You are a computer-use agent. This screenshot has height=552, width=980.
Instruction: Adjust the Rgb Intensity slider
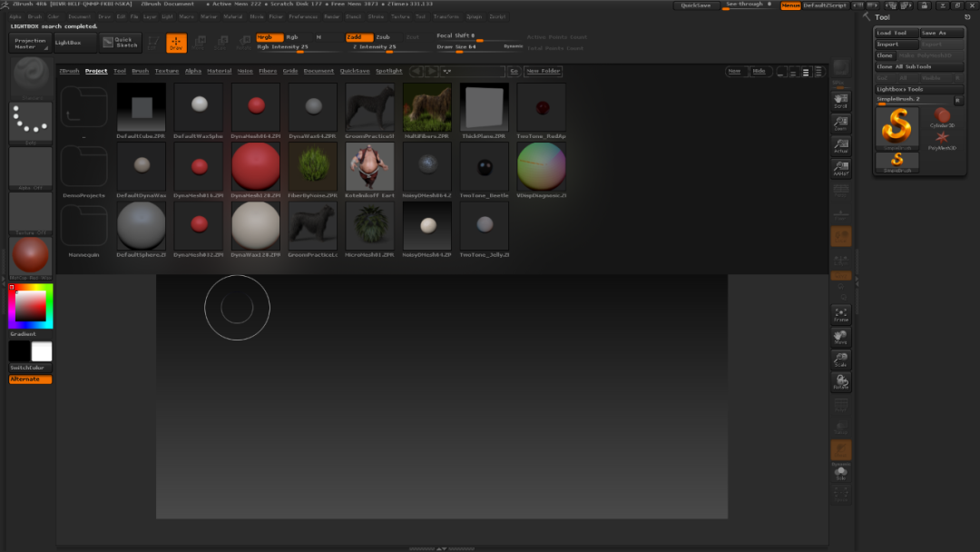[300, 47]
